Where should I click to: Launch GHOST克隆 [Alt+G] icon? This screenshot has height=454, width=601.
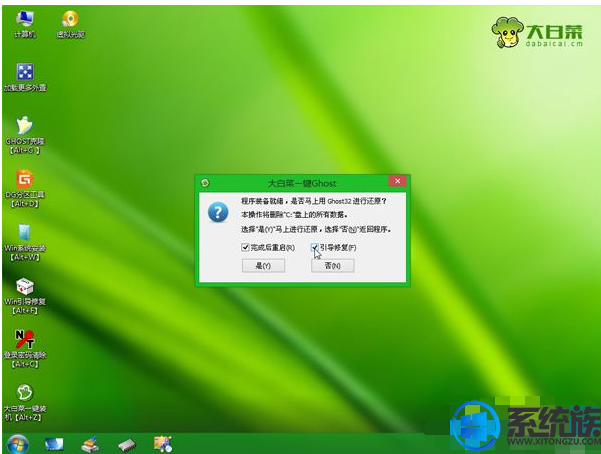pyautogui.click(x=25, y=135)
